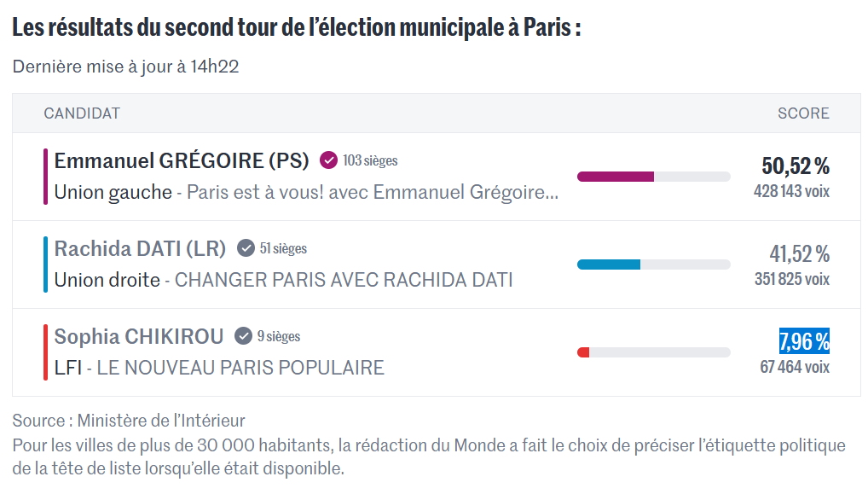The height and width of the screenshot is (494, 868).
Task: Click the 41,52 % score value
Action: [x=800, y=253]
